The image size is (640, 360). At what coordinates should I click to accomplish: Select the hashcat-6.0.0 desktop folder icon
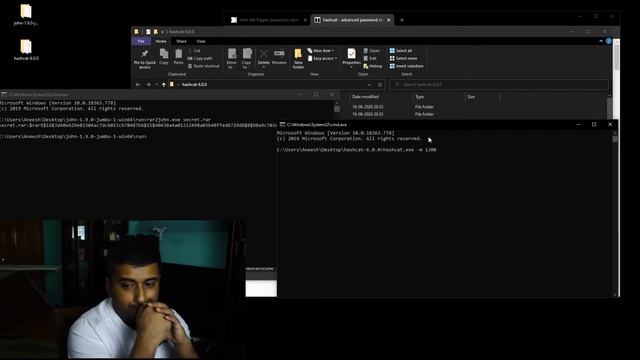tap(26, 50)
